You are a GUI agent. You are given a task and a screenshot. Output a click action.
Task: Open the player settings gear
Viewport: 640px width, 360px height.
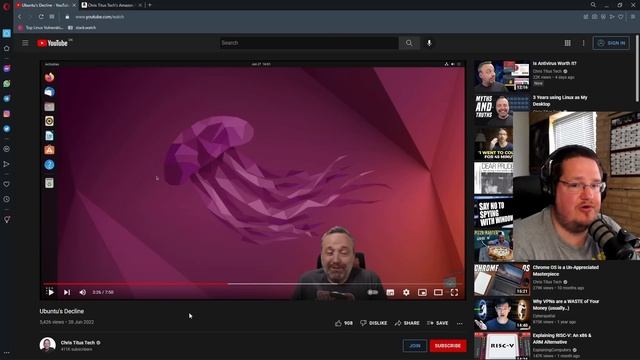tap(406, 292)
